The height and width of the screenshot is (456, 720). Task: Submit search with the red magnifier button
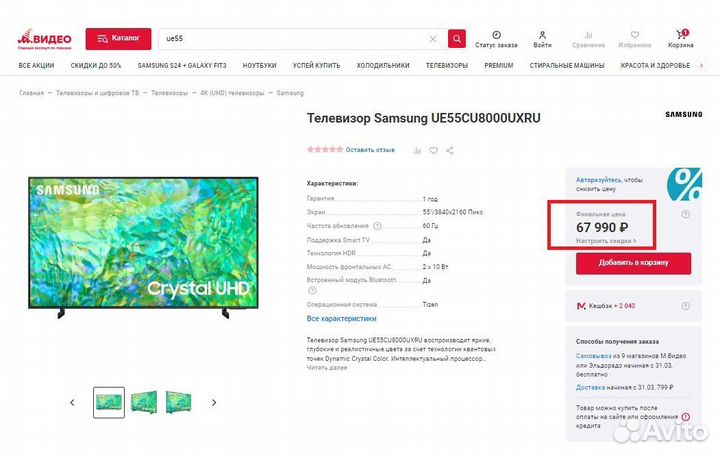(x=457, y=39)
